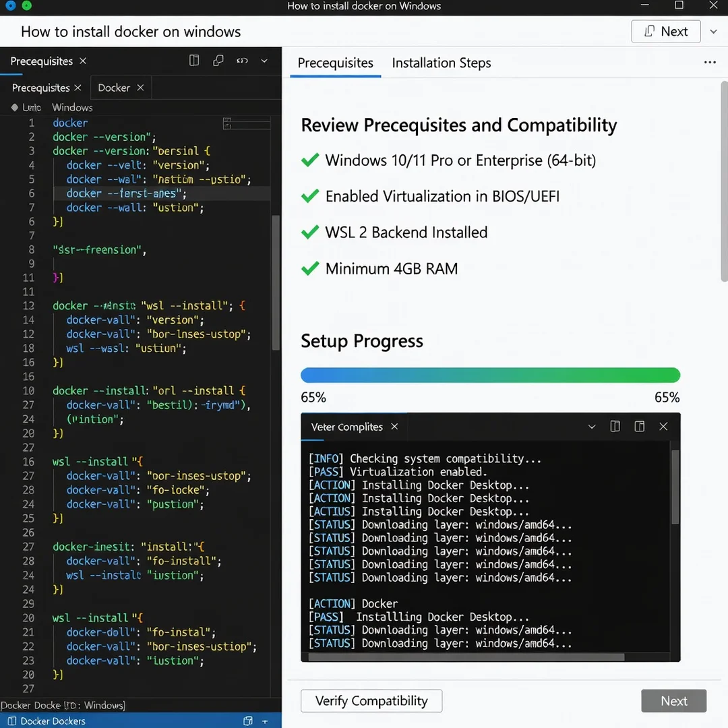Expand the editor toolbar chevron menu
728x728 pixels.
tap(264, 61)
